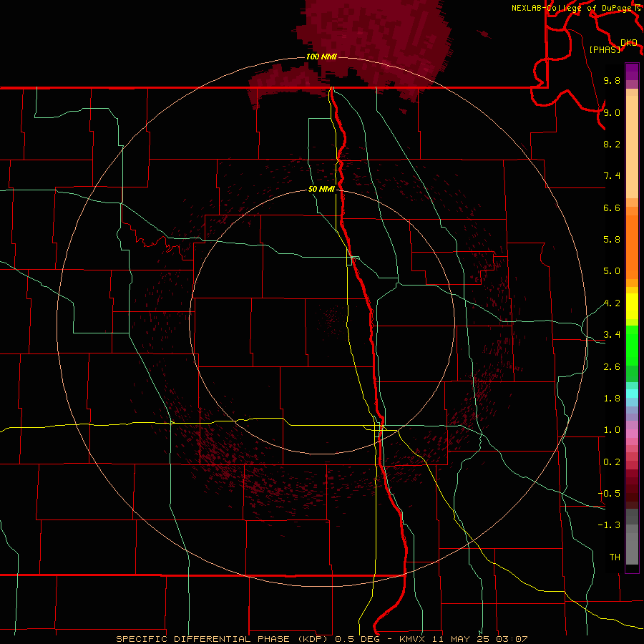This screenshot has width=644, height=644.
Task: Click the product caption Specific Differential Phase text
Action: 222,639
